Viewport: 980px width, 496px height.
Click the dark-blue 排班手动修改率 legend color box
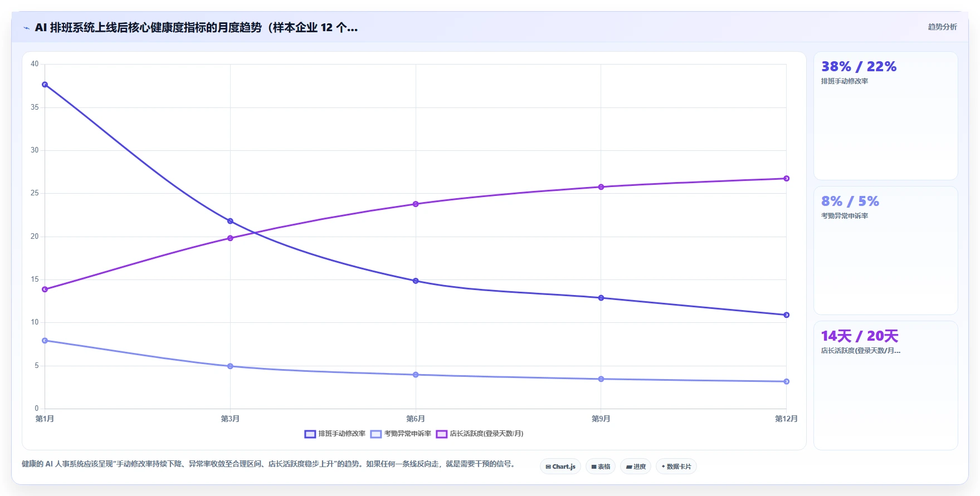[310, 434]
